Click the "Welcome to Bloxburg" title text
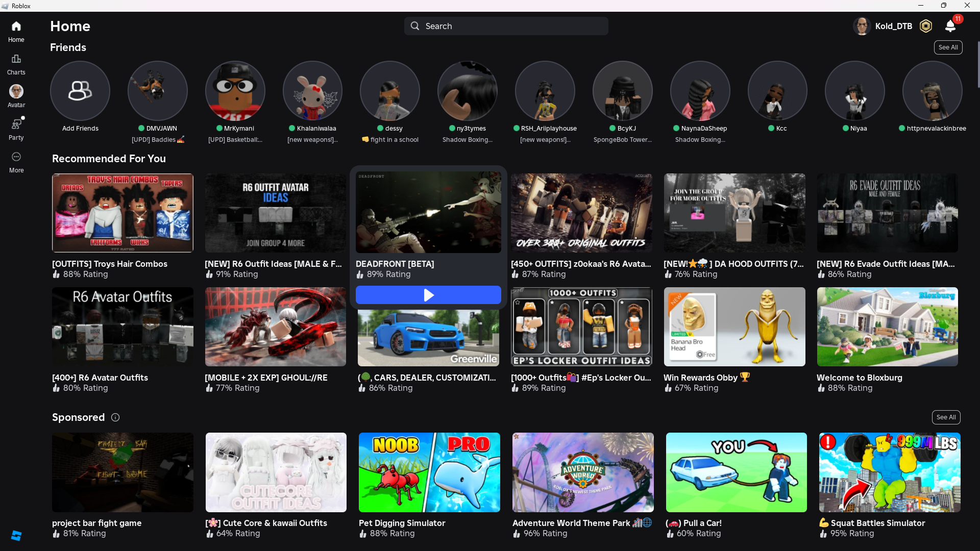Viewport: 980px width, 551px height. click(x=860, y=378)
